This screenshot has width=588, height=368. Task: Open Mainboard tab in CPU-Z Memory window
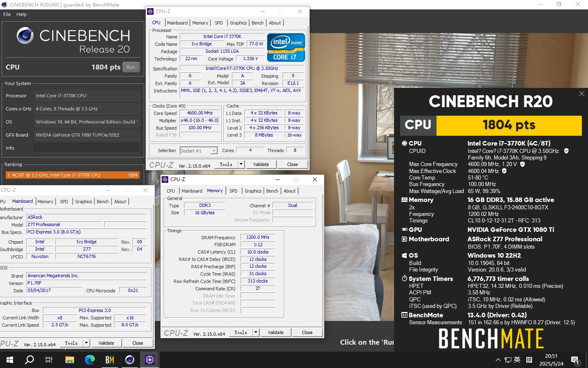pos(192,191)
